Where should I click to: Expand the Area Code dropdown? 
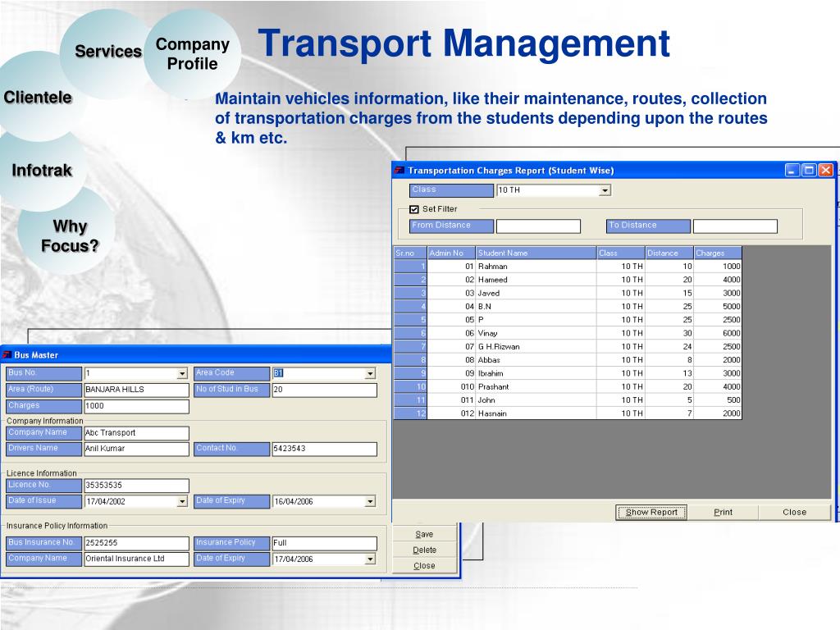(370, 373)
